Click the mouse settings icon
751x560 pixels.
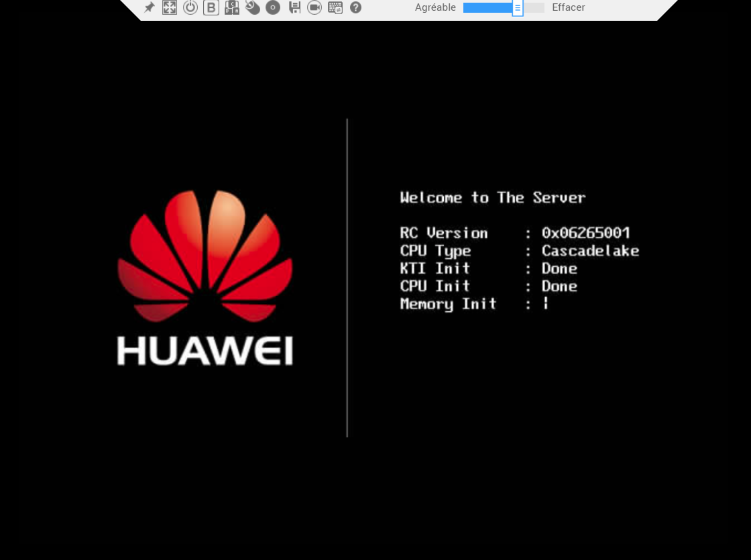252,7
